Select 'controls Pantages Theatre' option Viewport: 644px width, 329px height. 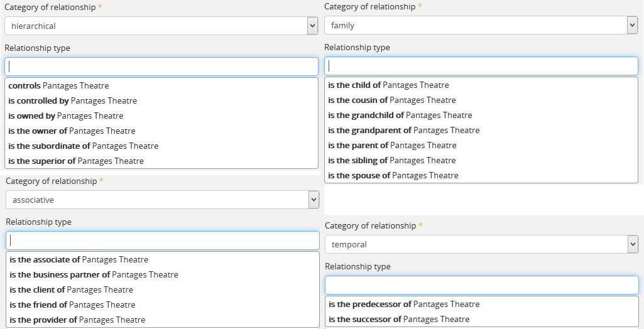click(x=58, y=86)
